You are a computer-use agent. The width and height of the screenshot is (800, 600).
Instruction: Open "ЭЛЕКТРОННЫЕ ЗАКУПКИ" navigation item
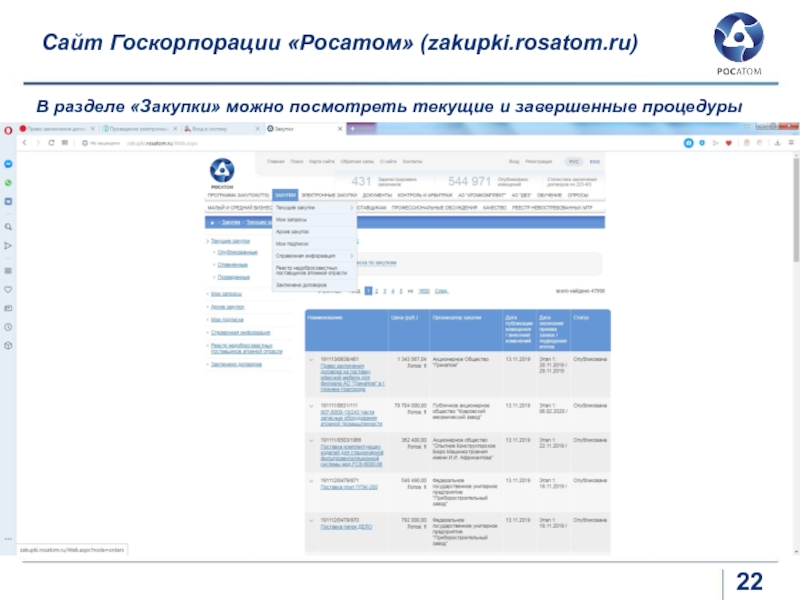[329, 195]
